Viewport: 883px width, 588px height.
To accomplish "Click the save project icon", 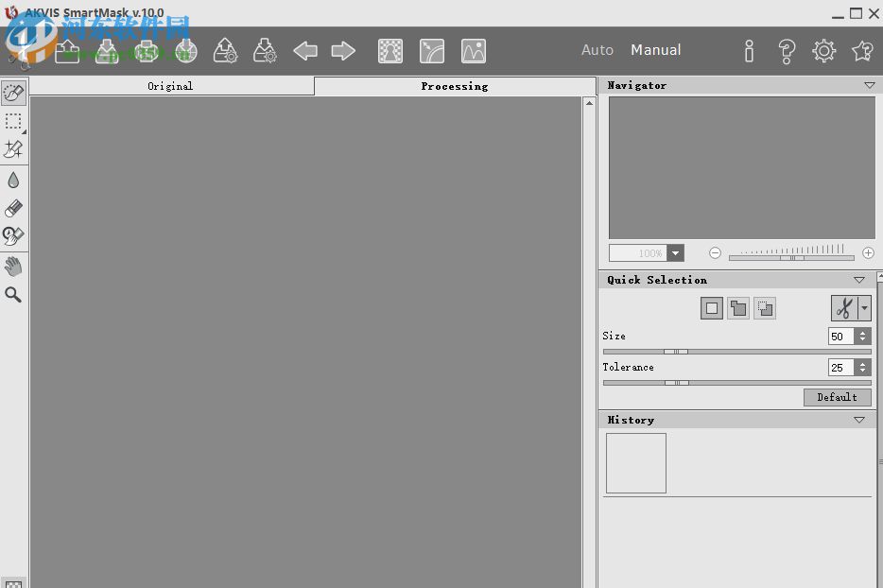I will pos(265,51).
